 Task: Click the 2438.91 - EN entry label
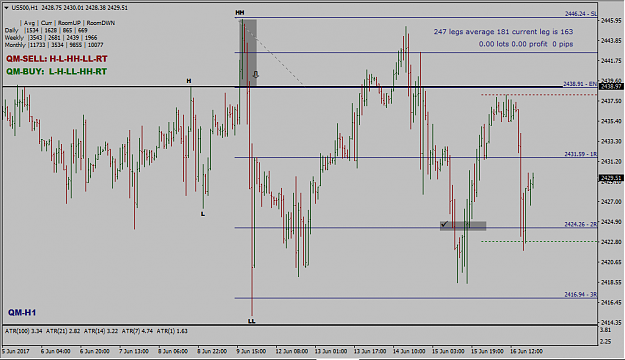click(580, 84)
